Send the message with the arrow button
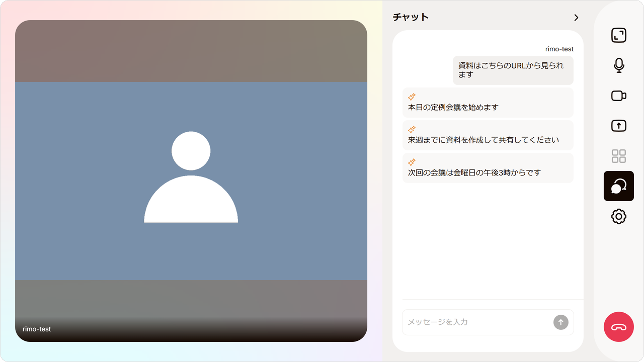This screenshot has width=644, height=362. point(560,322)
